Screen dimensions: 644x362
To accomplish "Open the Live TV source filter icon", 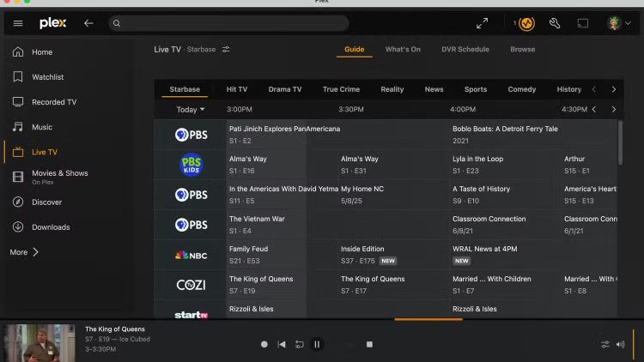I will pos(226,50).
